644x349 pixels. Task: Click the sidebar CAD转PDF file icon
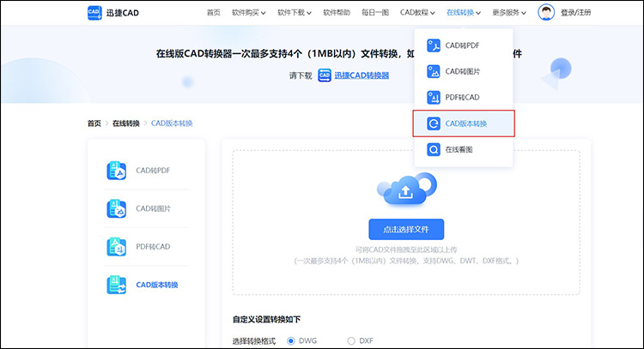click(x=117, y=171)
